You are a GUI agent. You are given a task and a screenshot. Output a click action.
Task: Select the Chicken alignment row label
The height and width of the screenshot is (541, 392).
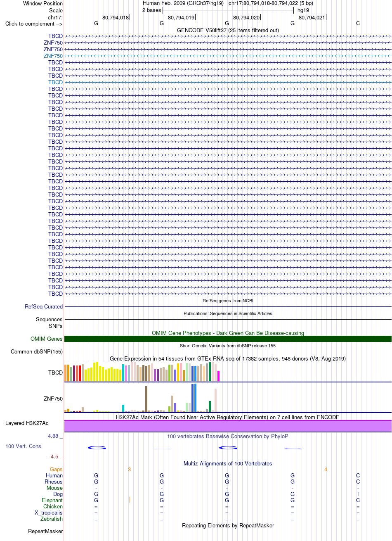pyautogui.click(x=53, y=507)
